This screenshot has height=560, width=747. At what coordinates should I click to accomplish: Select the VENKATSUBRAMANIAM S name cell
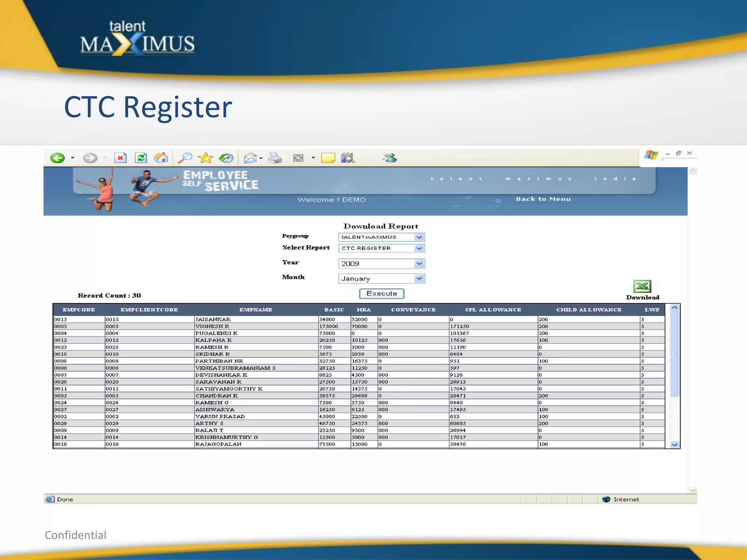click(x=256, y=368)
